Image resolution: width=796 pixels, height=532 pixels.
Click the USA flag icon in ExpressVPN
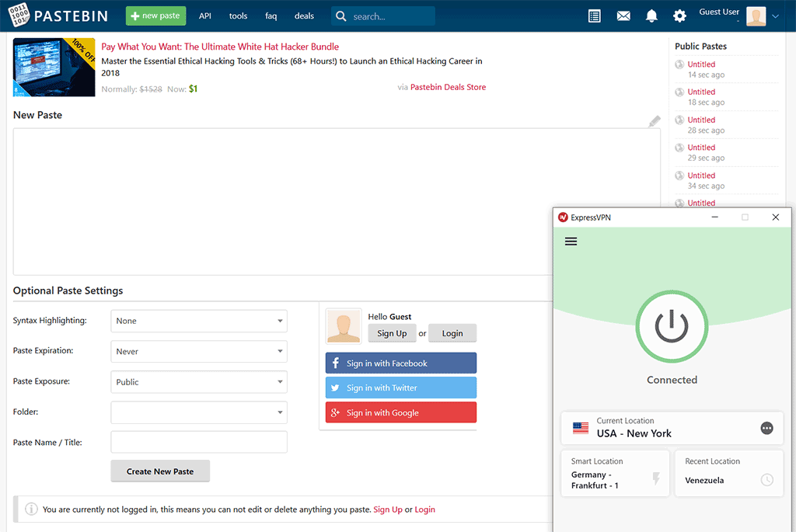[581, 428]
